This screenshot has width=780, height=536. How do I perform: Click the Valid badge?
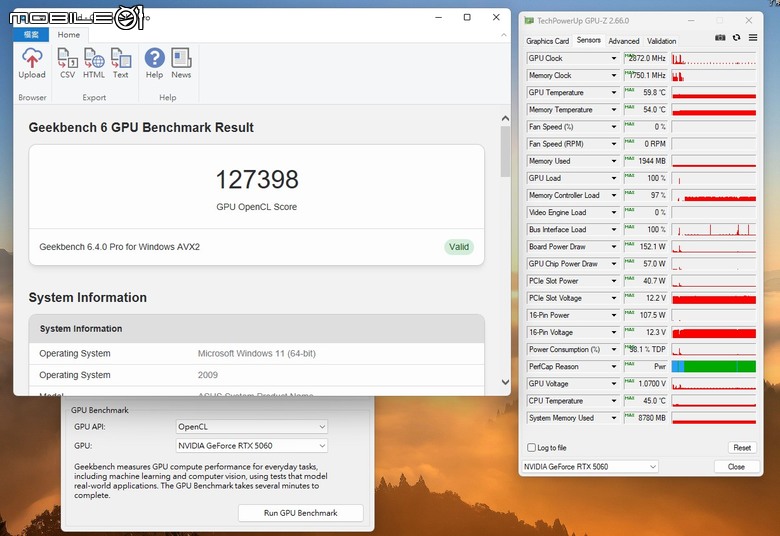point(459,247)
